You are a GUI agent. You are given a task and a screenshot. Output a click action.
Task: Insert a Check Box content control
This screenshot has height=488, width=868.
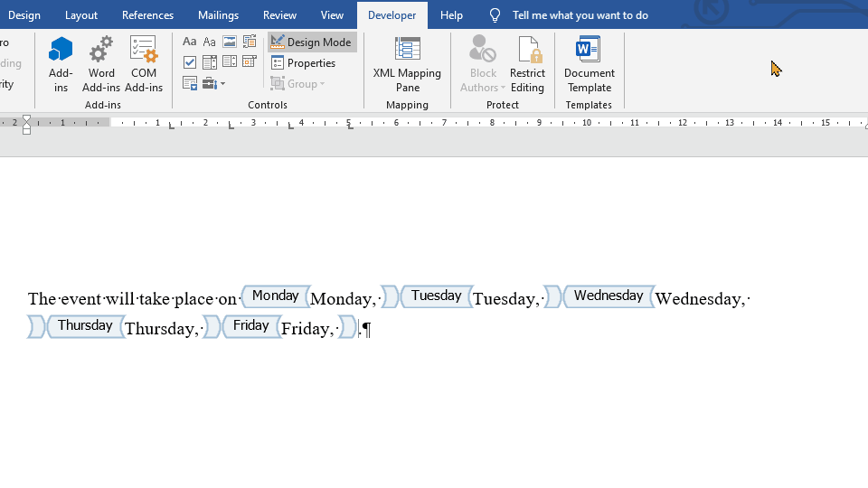point(189,62)
